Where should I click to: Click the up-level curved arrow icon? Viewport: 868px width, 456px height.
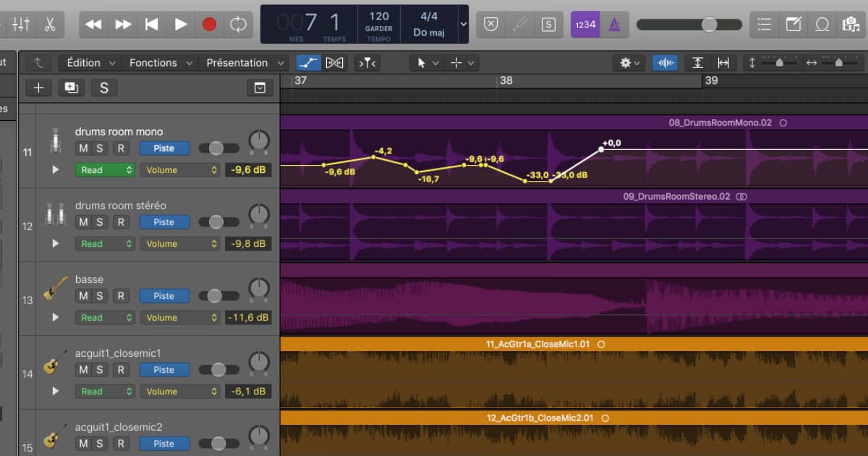point(38,63)
